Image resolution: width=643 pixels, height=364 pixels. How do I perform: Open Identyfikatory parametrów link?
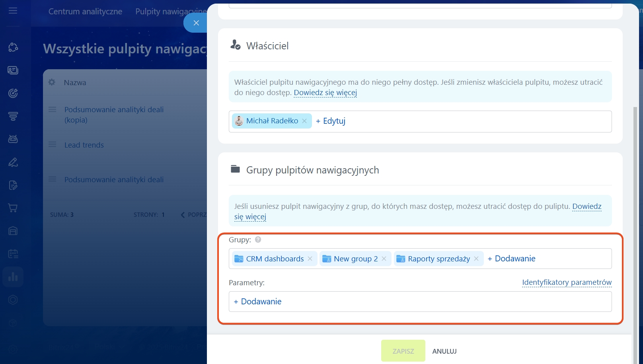[x=567, y=282]
